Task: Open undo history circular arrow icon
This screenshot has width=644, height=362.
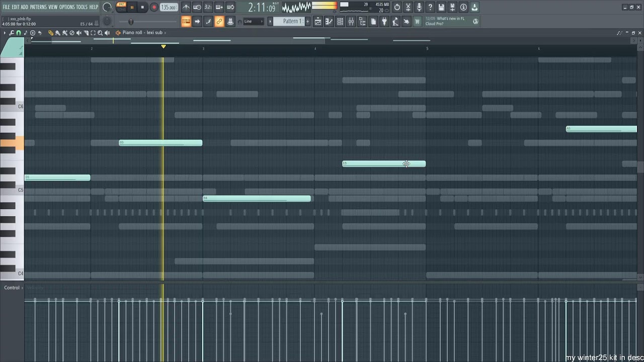Action: tap(397, 7)
